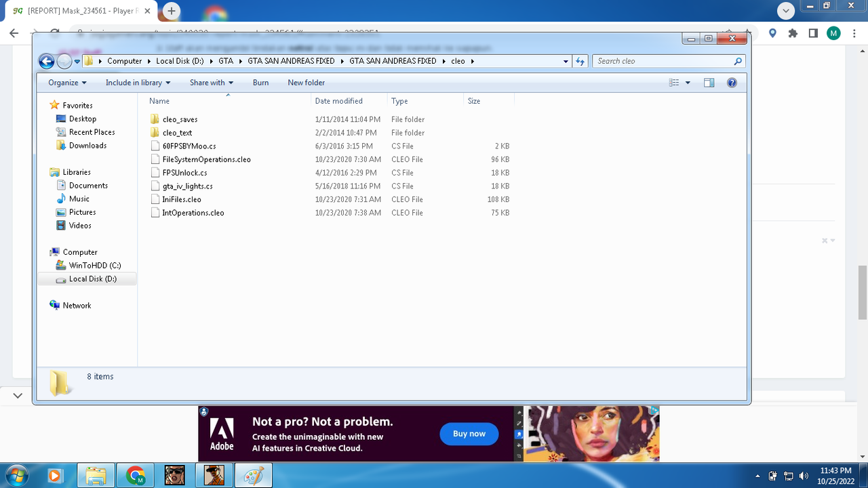Image resolution: width=868 pixels, height=488 pixels.
Task: Click Chrome profile avatar M
Action: click(x=833, y=33)
